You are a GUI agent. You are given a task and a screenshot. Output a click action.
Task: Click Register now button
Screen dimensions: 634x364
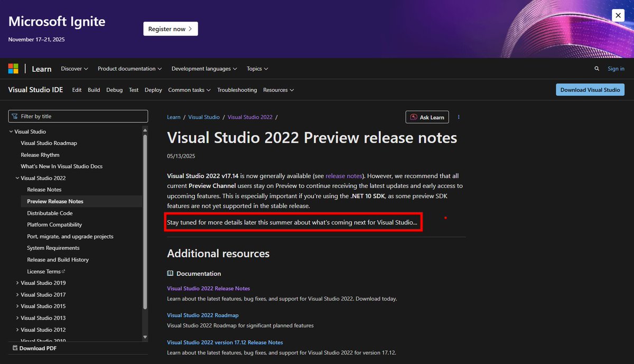point(170,29)
